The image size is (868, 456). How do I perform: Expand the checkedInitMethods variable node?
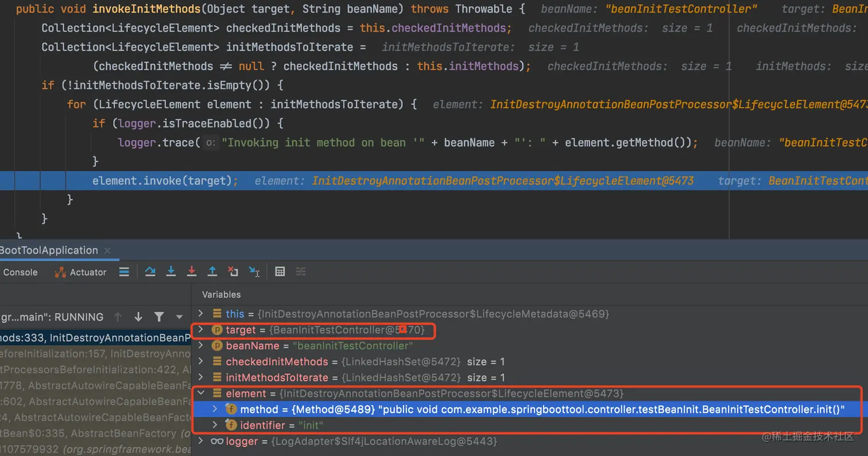200,362
